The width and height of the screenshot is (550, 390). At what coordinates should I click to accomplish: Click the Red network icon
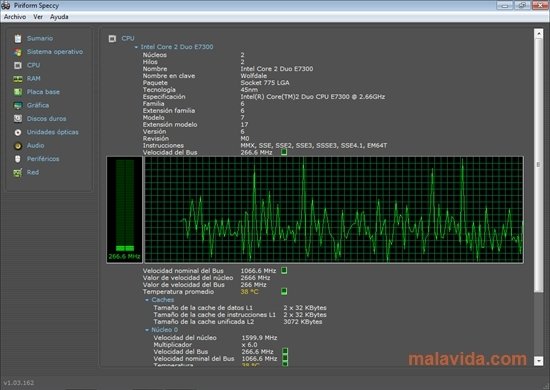coord(18,172)
